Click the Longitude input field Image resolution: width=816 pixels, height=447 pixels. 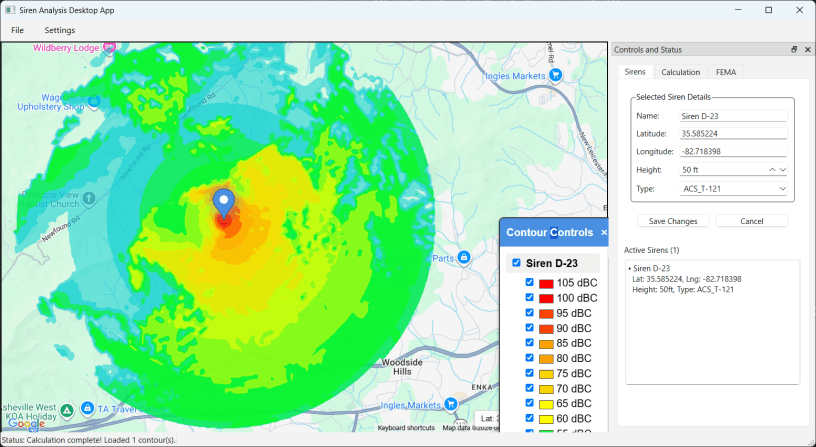pos(733,151)
